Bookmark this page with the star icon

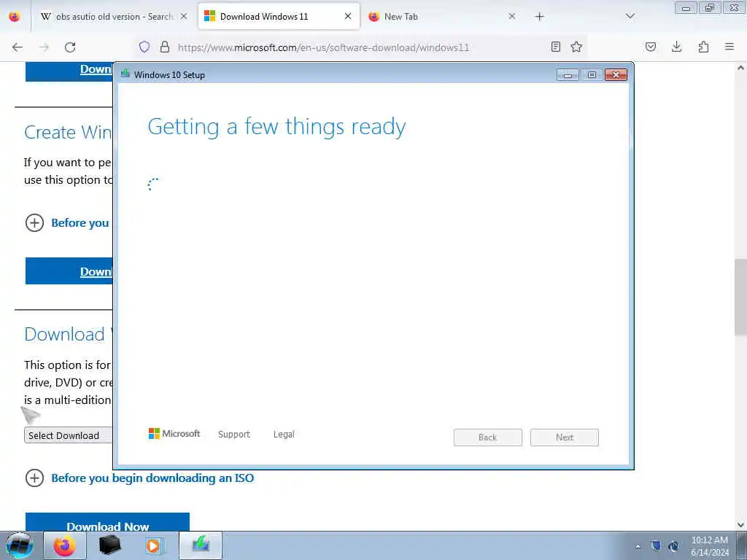pos(576,47)
